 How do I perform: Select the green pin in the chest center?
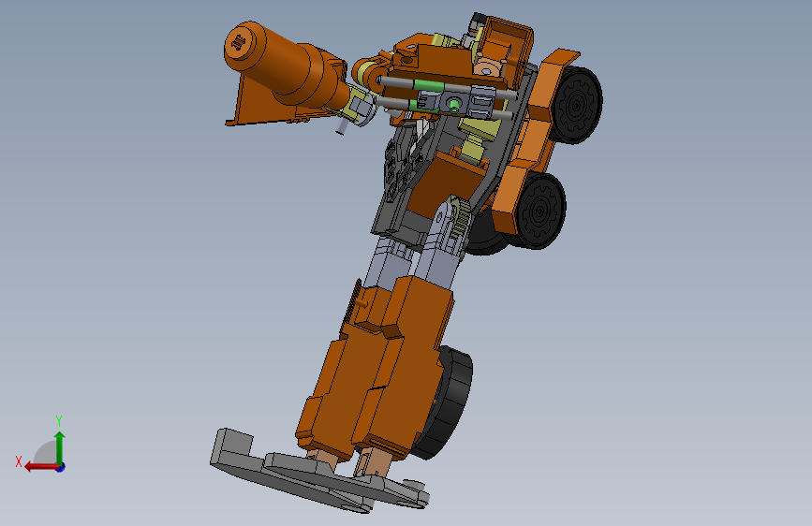(454, 106)
